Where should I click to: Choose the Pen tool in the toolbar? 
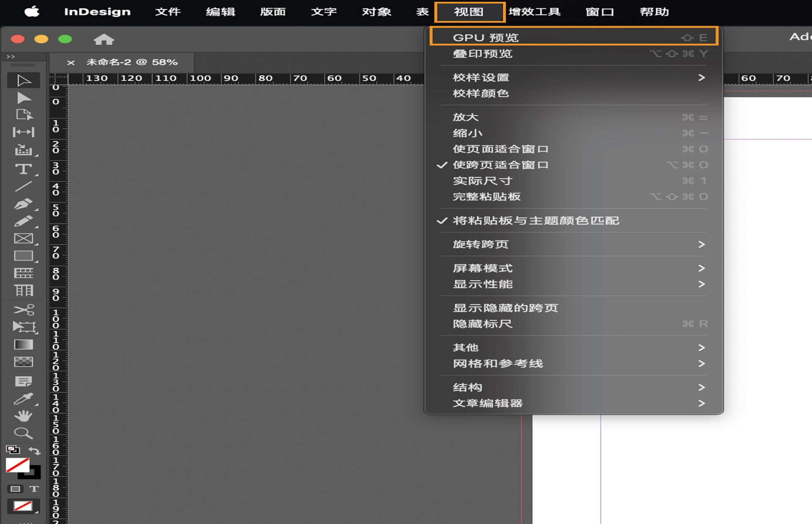[x=24, y=204]
